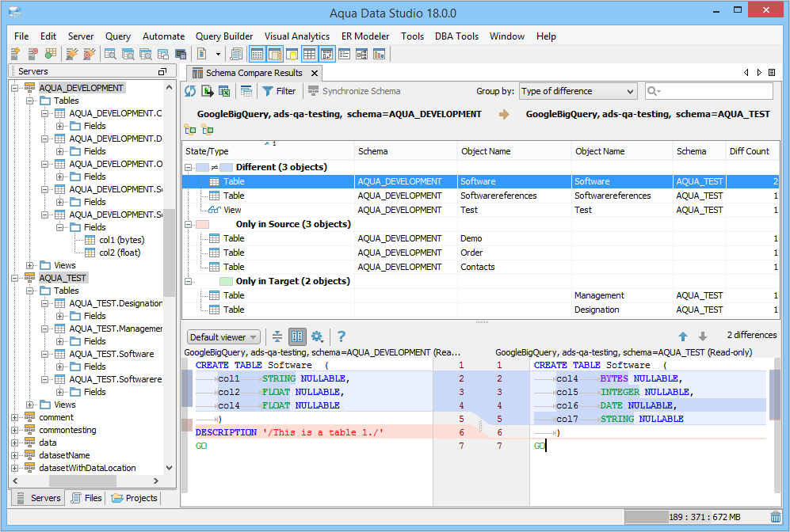The image size is (790, 532).
Task: Toggle the database cylinder window button
Action: (292, 54)
